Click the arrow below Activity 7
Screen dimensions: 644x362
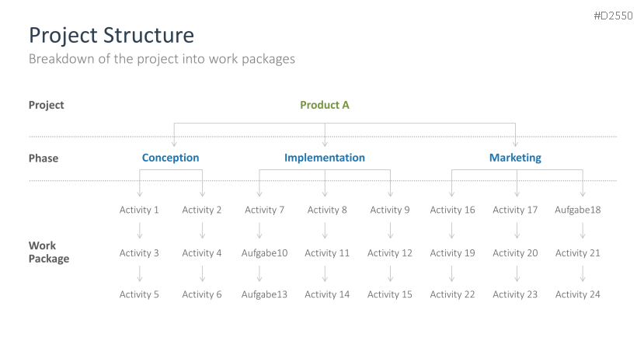point(259,231)
